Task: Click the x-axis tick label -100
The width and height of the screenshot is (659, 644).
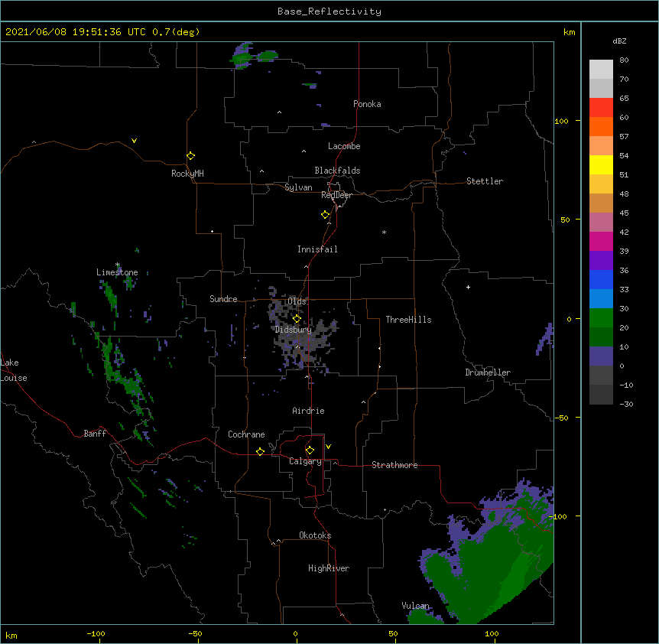Action: [96, 633]
